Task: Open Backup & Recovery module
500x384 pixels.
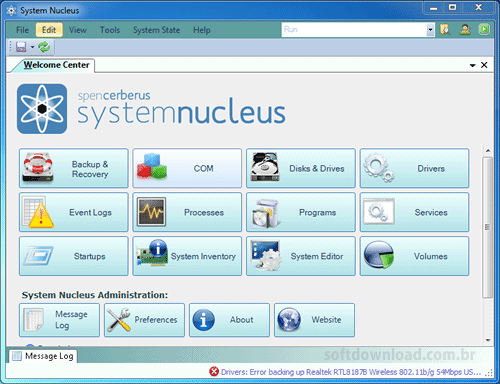Action: click(x=74, y=168)
